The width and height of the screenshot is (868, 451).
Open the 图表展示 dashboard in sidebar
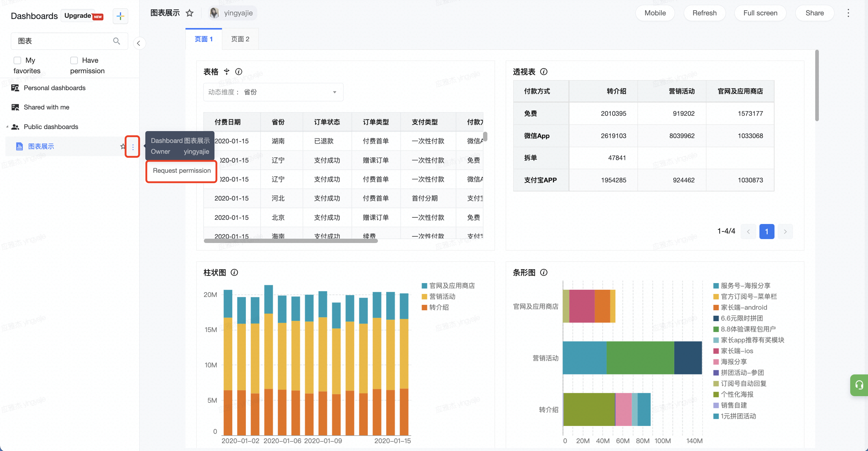(x=41, y=146)
